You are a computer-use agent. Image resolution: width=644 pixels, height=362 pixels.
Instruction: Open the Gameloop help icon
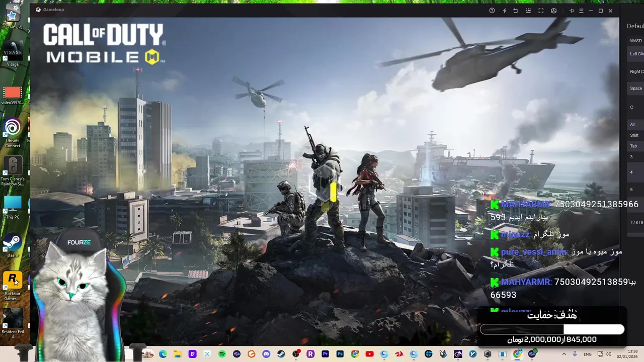coord(492,11)
